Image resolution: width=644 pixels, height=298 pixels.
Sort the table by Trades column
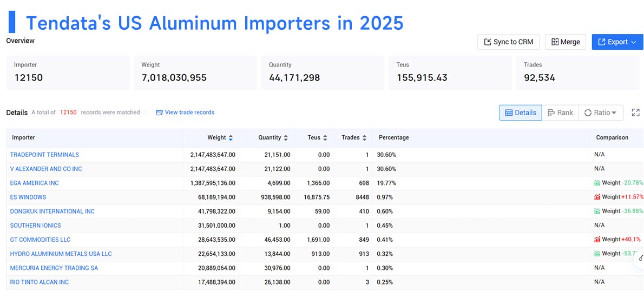(364, 138)
